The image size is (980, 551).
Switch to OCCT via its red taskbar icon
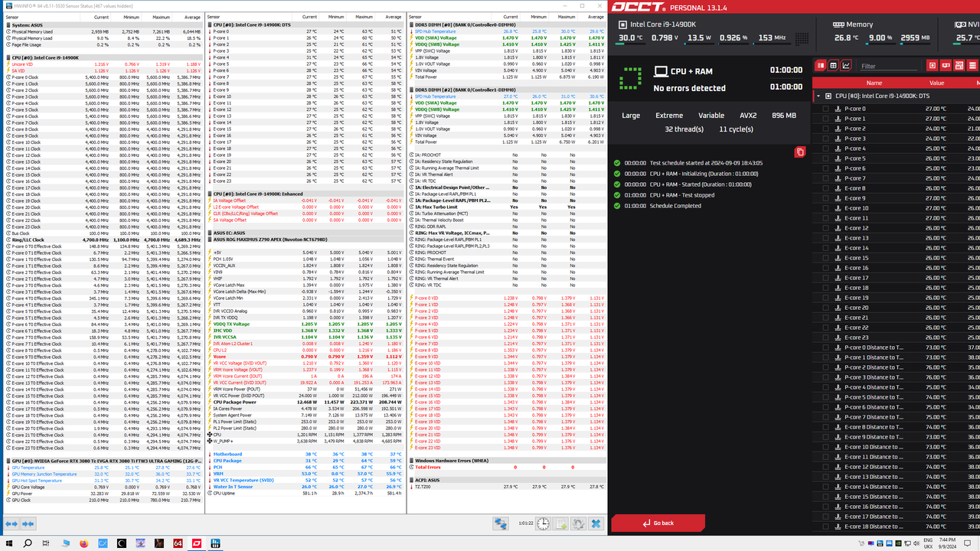point(197,543)
